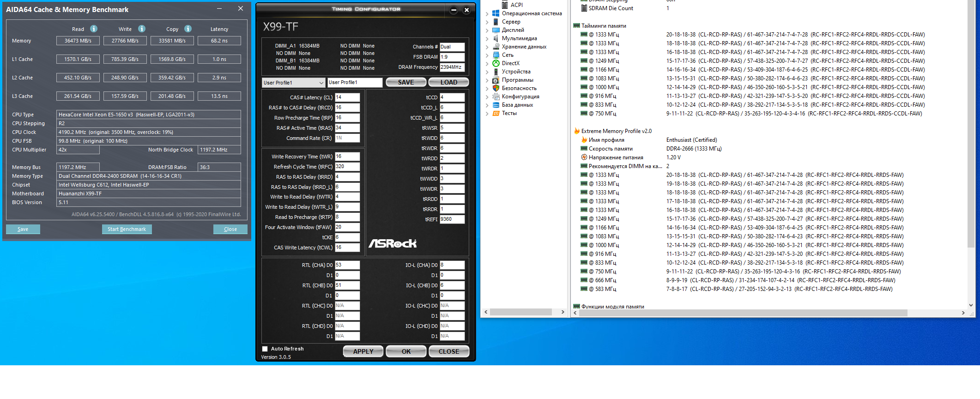Image resolution: width=980 pixels, height=399 pixels.
Task: Click the details panel's vertical scroll-down arrow
Action: tap(971, 305)
